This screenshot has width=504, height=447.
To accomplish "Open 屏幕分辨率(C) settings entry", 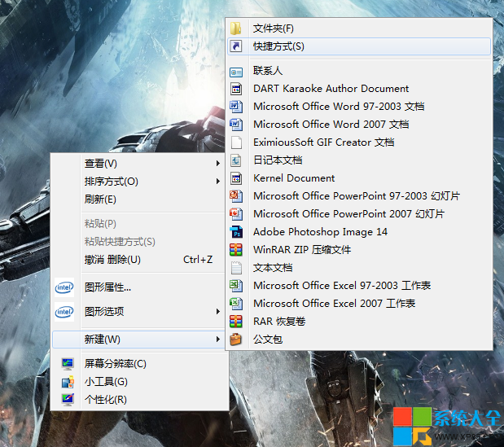I will click(139, 364).
